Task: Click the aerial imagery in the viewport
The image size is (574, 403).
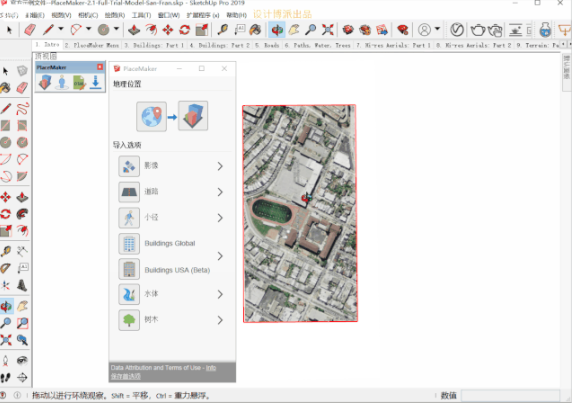Action: [x=300, y=213]
